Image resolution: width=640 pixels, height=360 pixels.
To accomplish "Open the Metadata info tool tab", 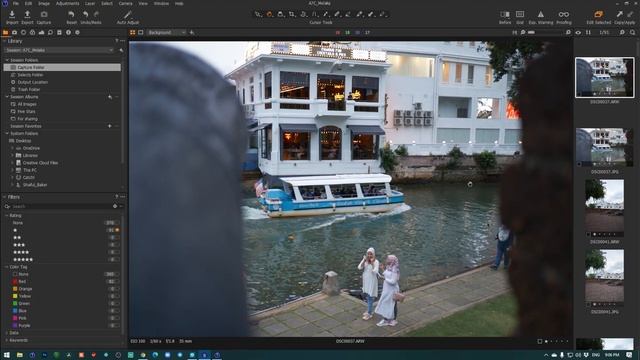I will point(68,32).
